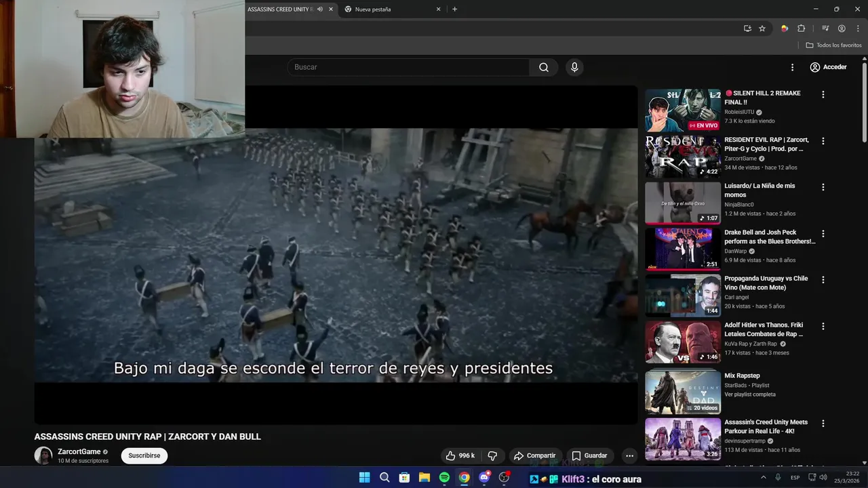Open OBS Studio from taskbar

pyautogui.click(x=504, y=478)
